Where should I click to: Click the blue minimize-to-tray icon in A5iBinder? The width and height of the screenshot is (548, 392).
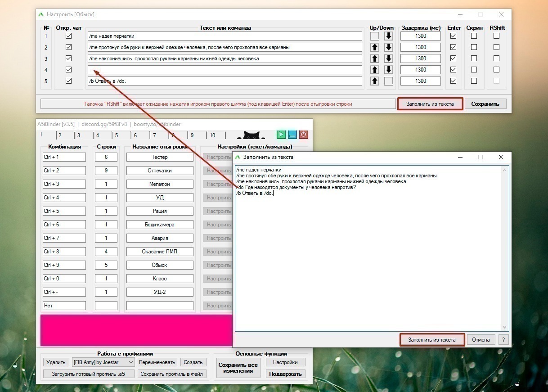(x=292, y=135)
